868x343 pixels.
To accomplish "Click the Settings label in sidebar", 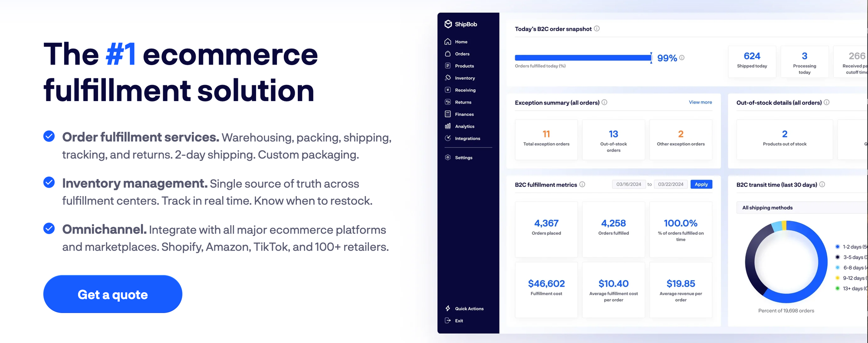I will [x=464, y=158].
